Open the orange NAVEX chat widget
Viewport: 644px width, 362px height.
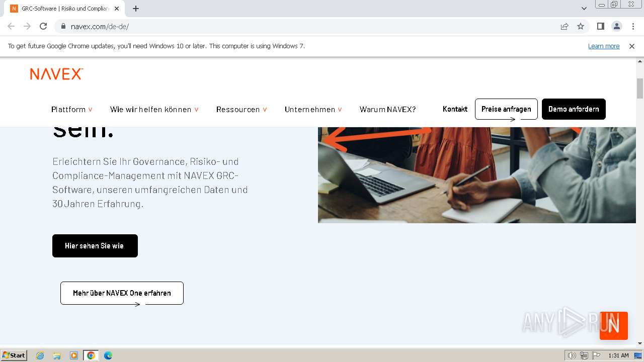(614, 326)
